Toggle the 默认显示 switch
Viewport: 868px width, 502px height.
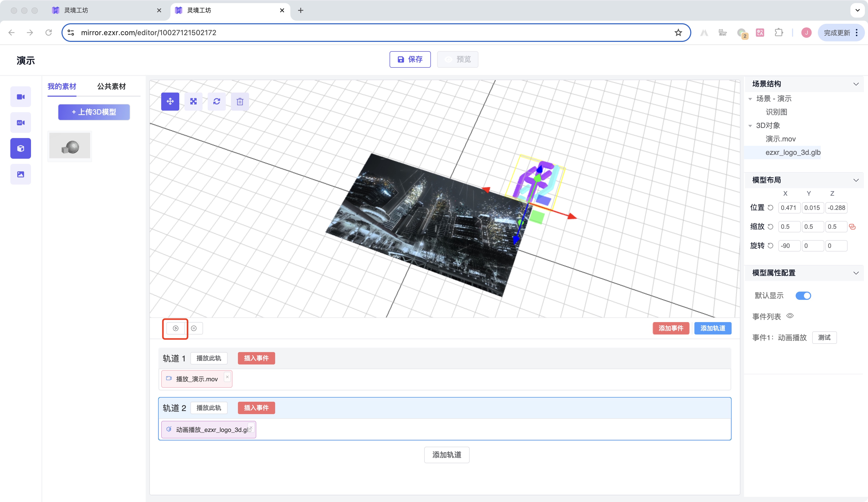[x=803, y=295]
